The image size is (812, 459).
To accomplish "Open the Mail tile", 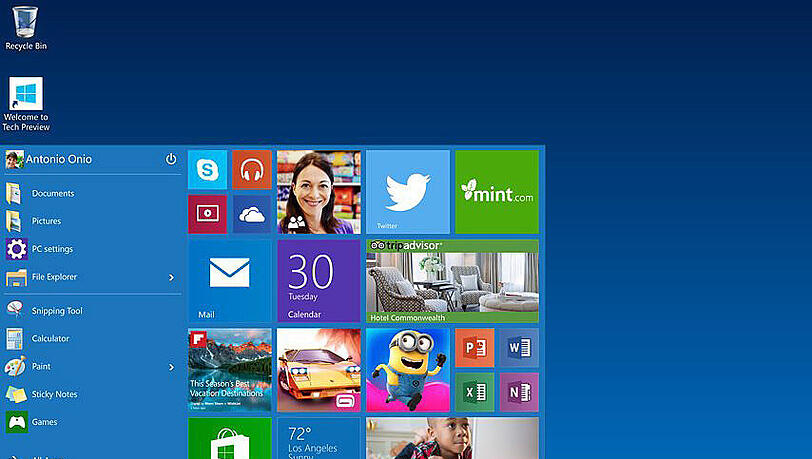I will [230, 281].
